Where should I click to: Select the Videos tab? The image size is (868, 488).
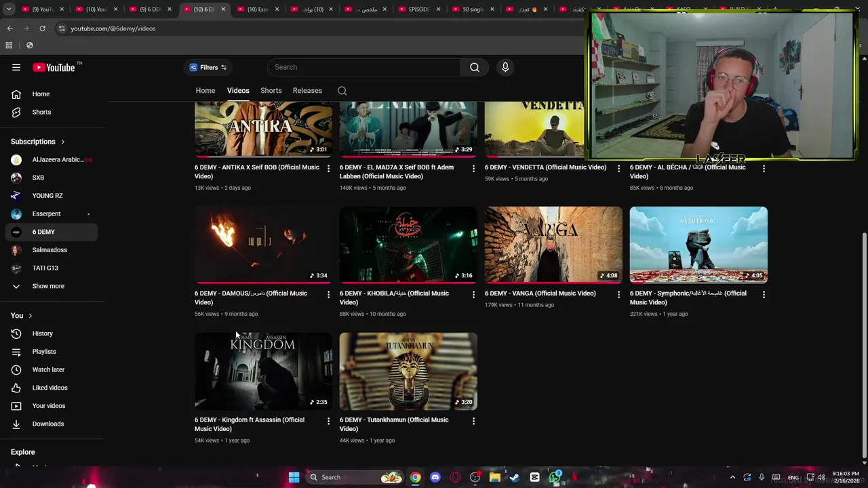[238, 91]
